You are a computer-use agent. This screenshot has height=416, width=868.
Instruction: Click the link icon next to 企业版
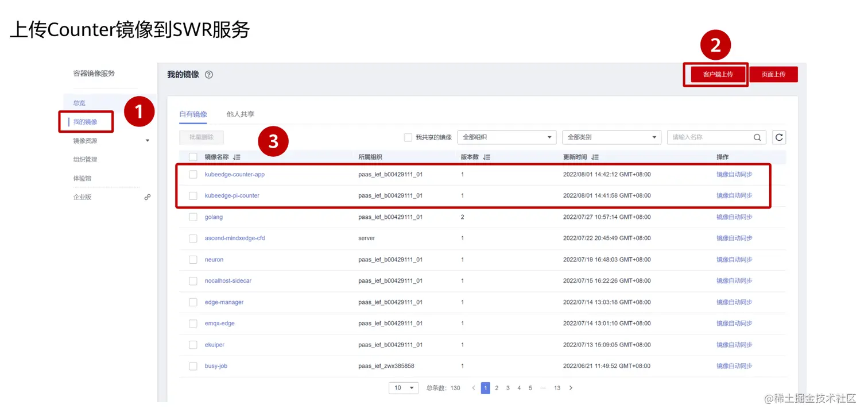148,197
